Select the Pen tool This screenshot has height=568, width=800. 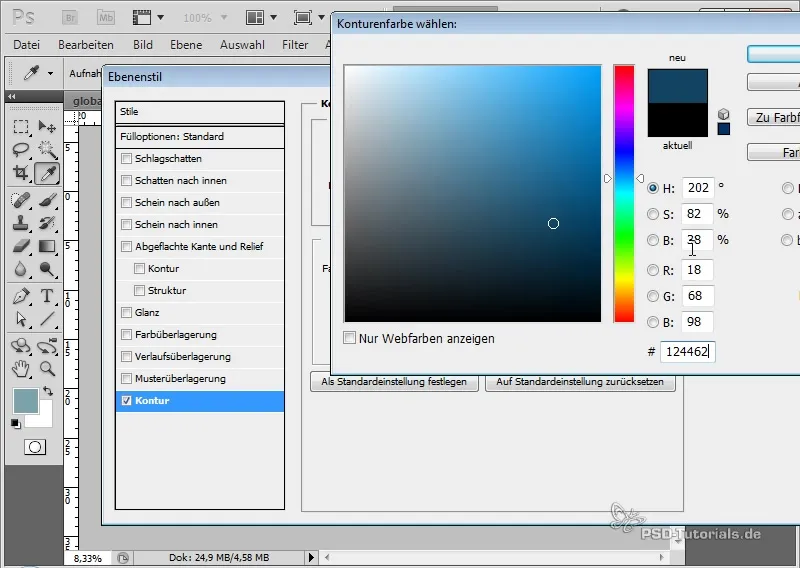[20, 296]
